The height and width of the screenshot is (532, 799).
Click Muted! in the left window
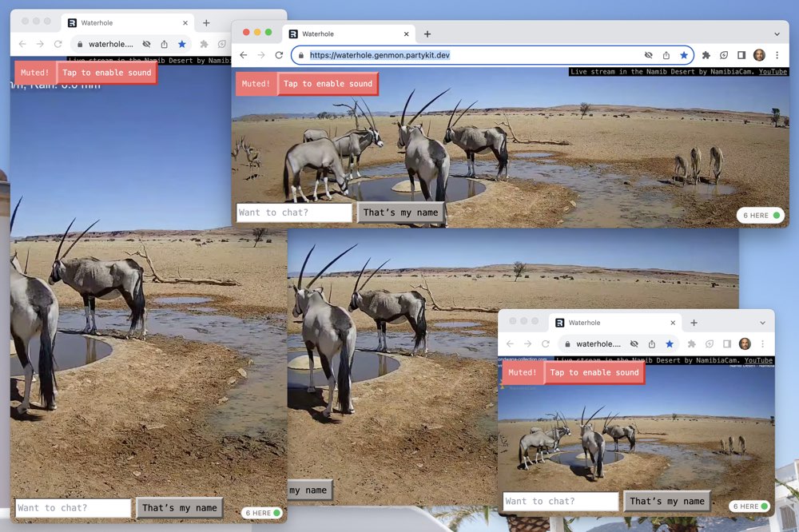click(x=34, y=73)
